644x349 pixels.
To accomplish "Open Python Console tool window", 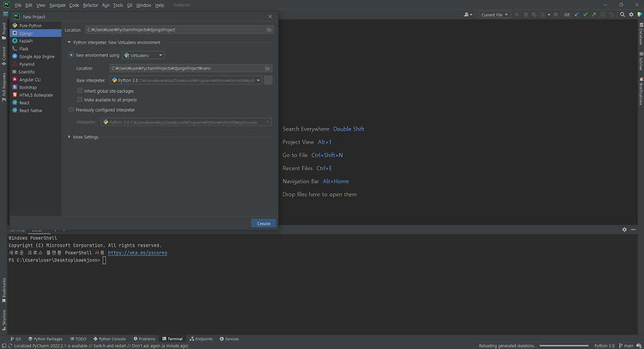I will coord(110,339).
